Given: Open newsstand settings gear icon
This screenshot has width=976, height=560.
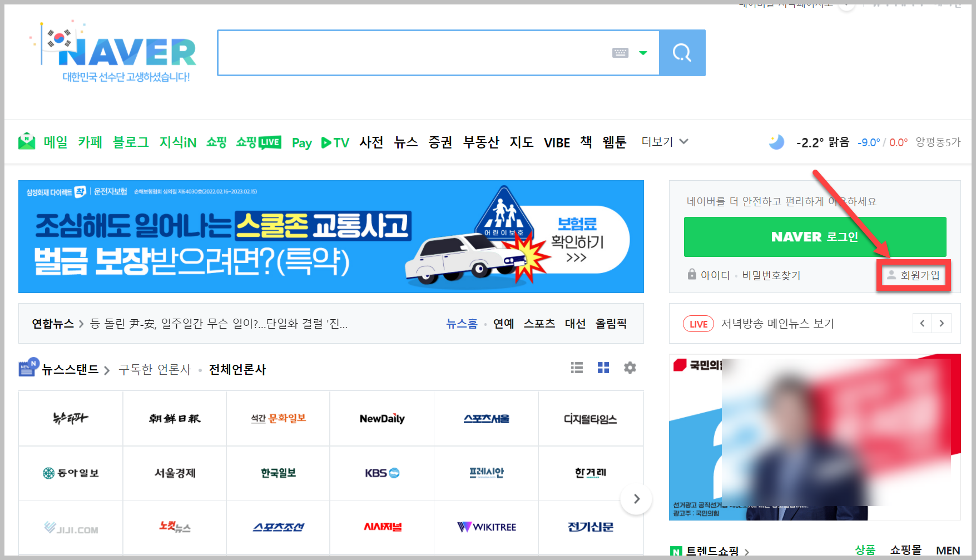Looking at the screenshot, I should point(630,368).
